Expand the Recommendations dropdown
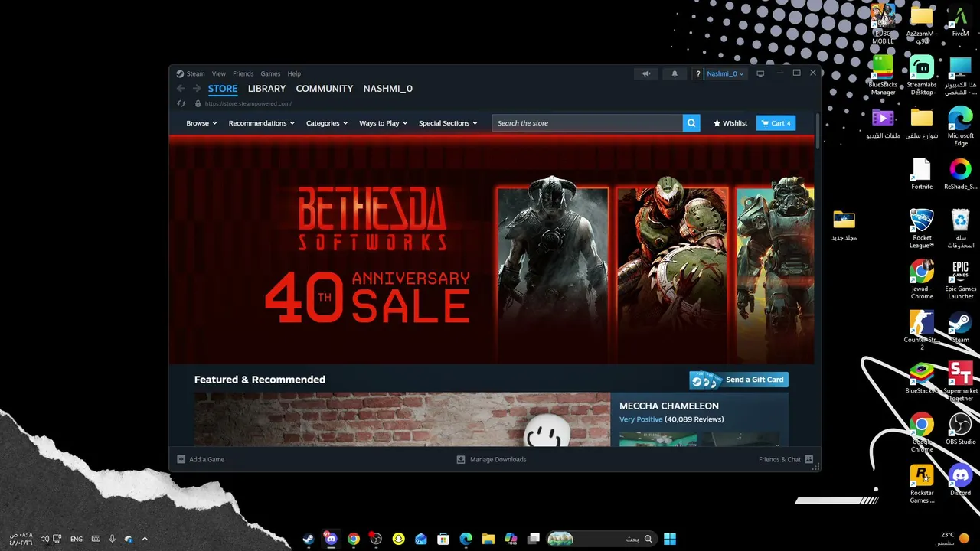 [x=262, y=123]
